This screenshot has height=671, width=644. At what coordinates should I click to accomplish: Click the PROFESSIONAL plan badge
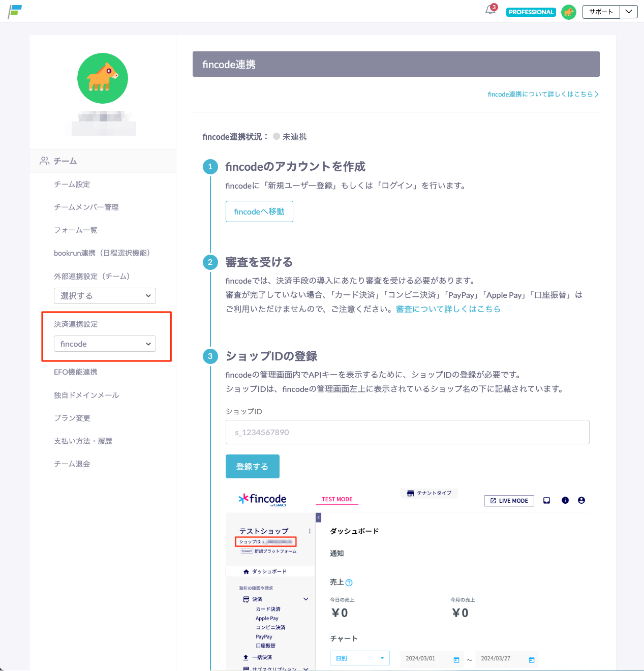tap(531, 12)
